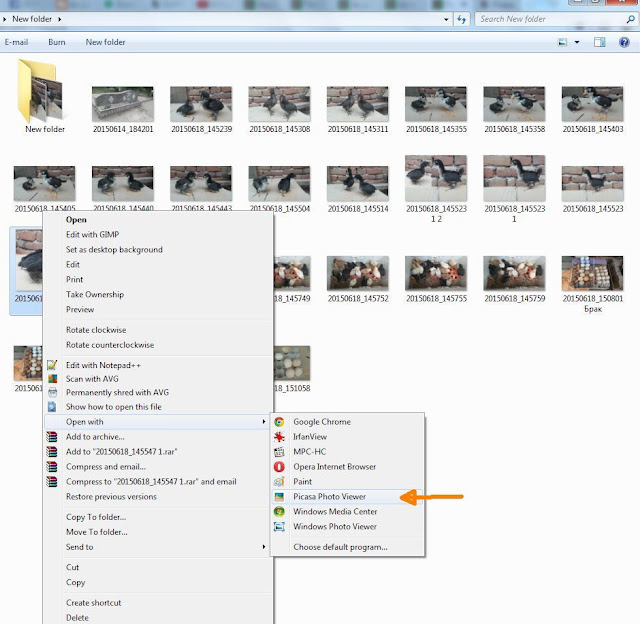Select the Paint icon in submenu
This screenshot has width=640, height=624.
click(x=279, y=482)
